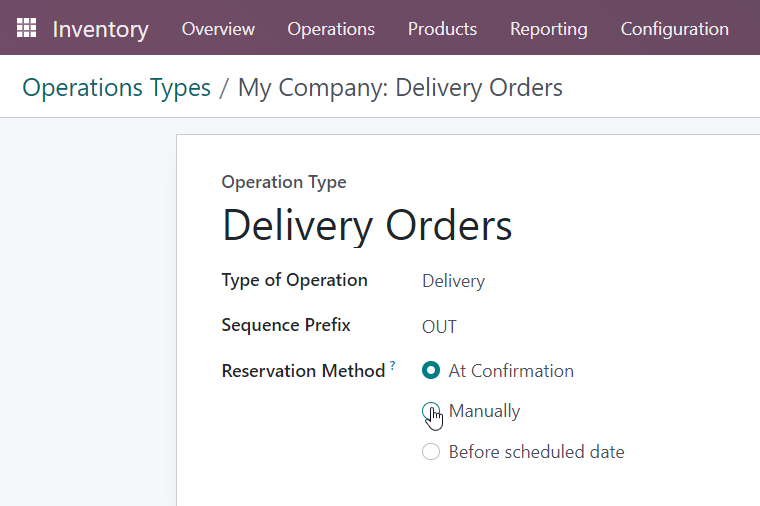Choose the Manually reservation option
The image size is (760, 506).
pyautogui.click(x=431, y=411)
